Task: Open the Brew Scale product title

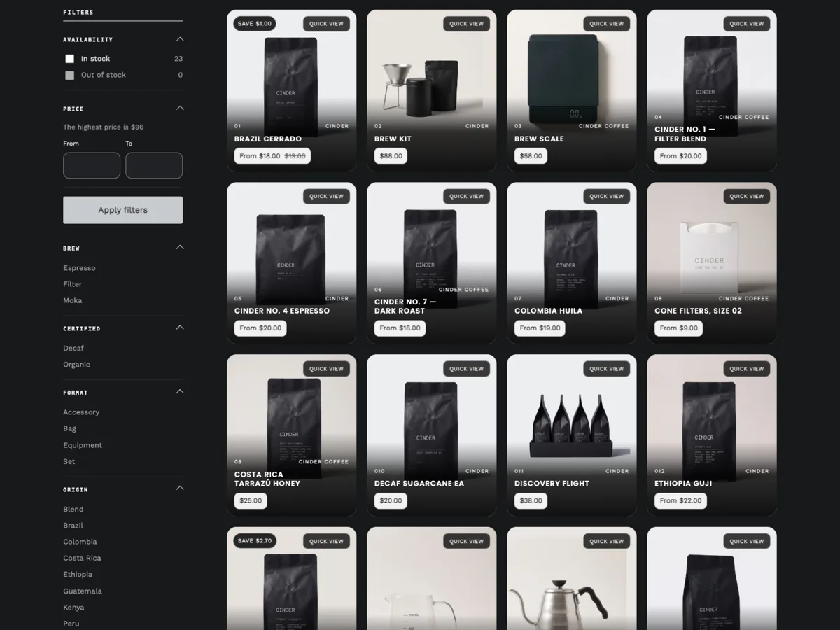Action: point(539,139)
